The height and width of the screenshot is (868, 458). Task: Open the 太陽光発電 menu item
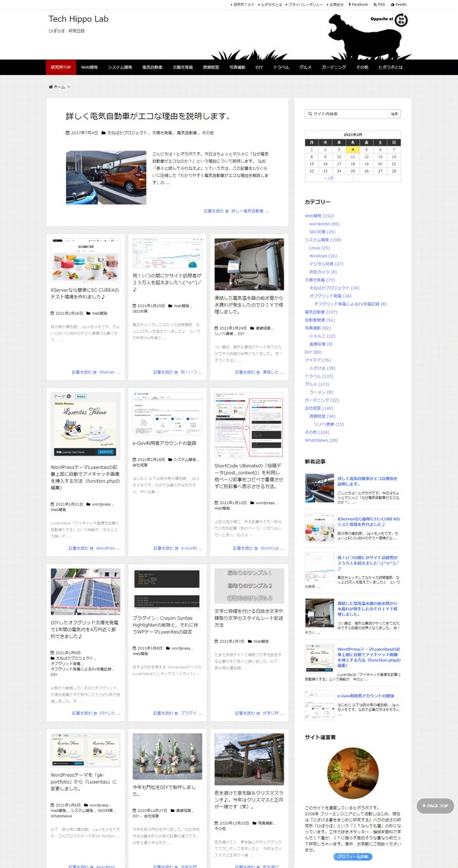coord(182,67)
